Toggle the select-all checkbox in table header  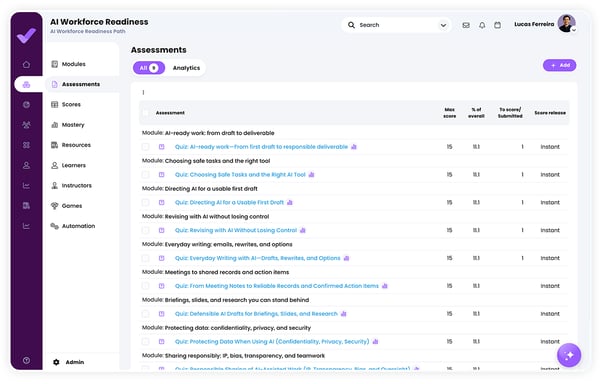[145, 113]
